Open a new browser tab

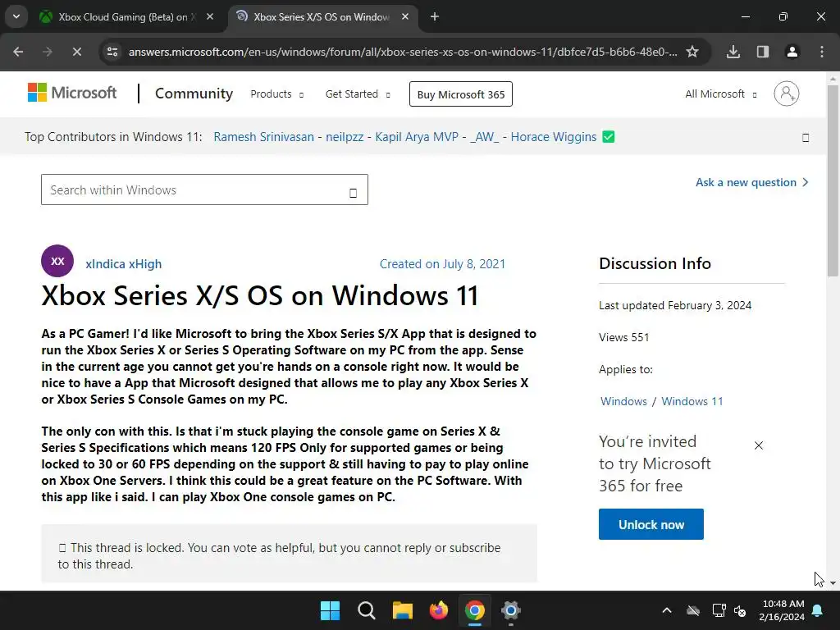tap(435, 16)
